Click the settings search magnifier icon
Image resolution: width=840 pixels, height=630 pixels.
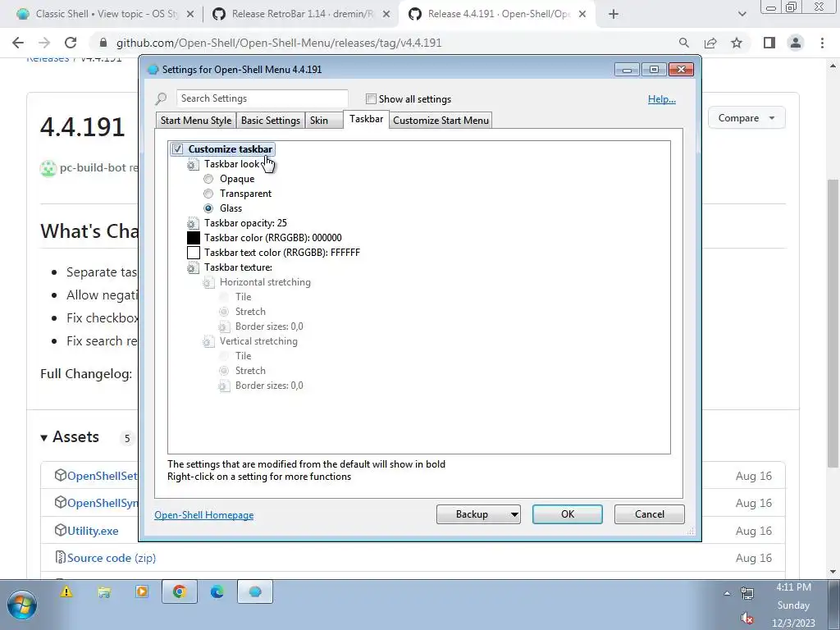pos(162,98)
